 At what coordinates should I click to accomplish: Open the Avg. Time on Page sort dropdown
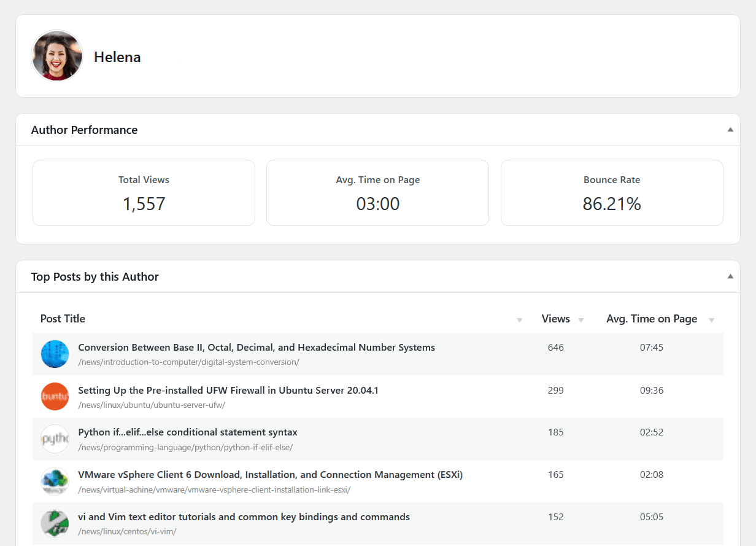pyautogui.click(x=711, y=320)
